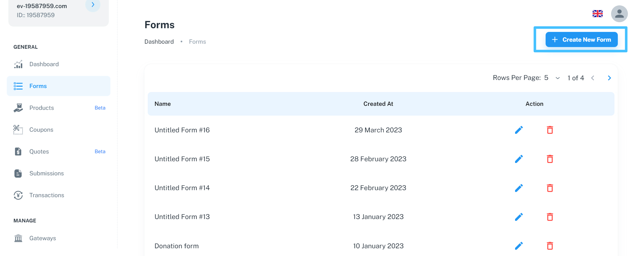This screenshot has height=256, width=644.
Task: Edit Untitled Form #13 with pencil icon
Action: [519, 217]
